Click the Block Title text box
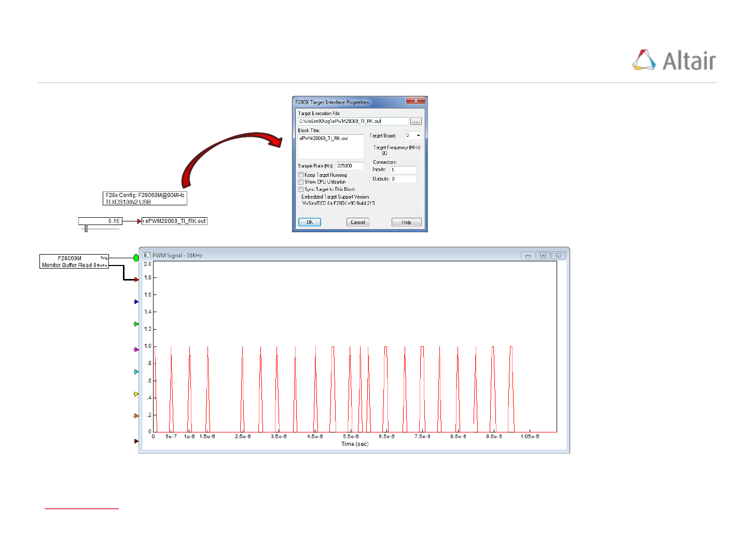 [x=331, y=147]
